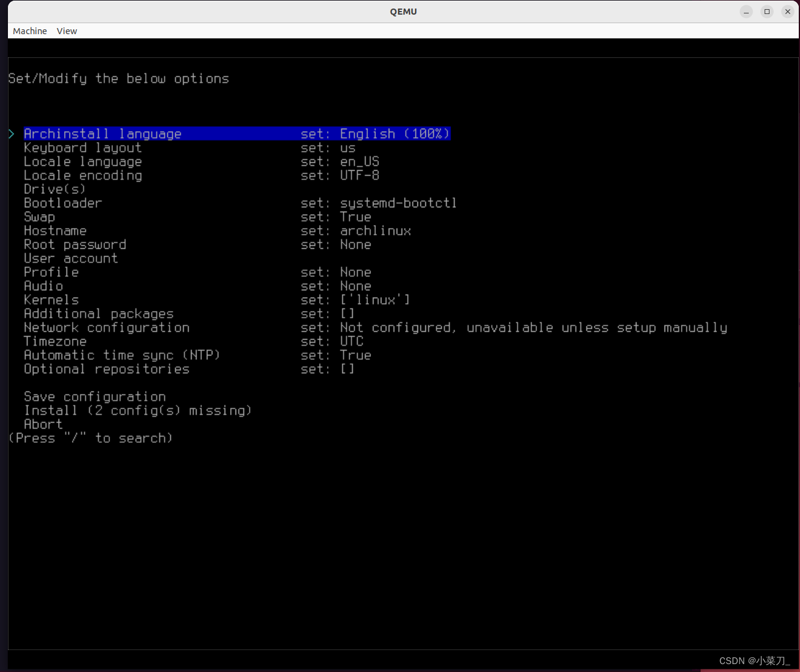Select the Archinstall language option
The image size is (800, 672).
[x=103, y=134]
